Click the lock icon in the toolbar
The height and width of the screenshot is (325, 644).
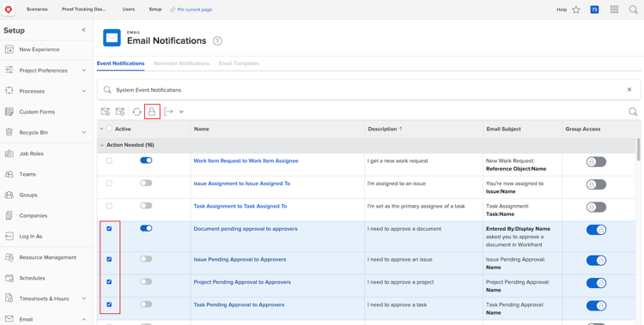152,111
